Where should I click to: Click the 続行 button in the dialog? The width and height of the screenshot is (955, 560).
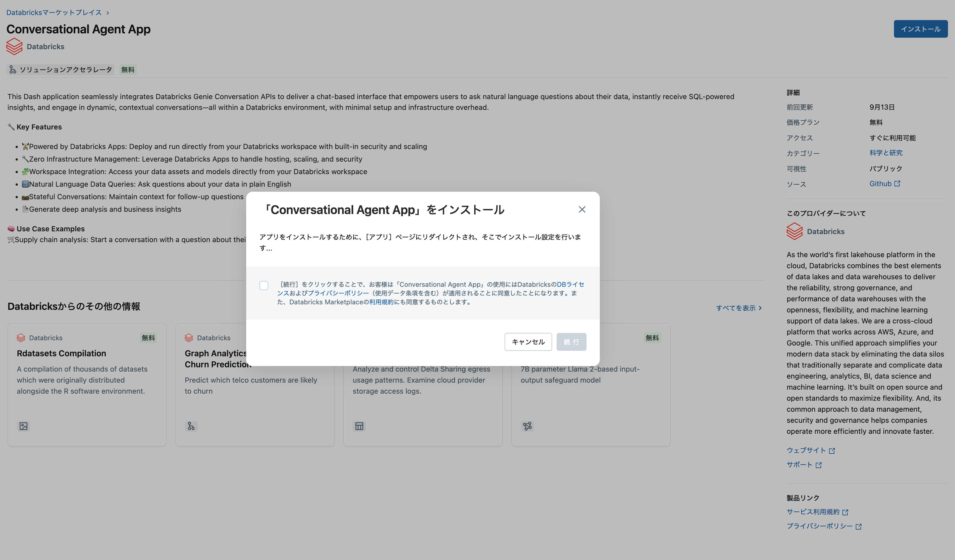(571, 341)
